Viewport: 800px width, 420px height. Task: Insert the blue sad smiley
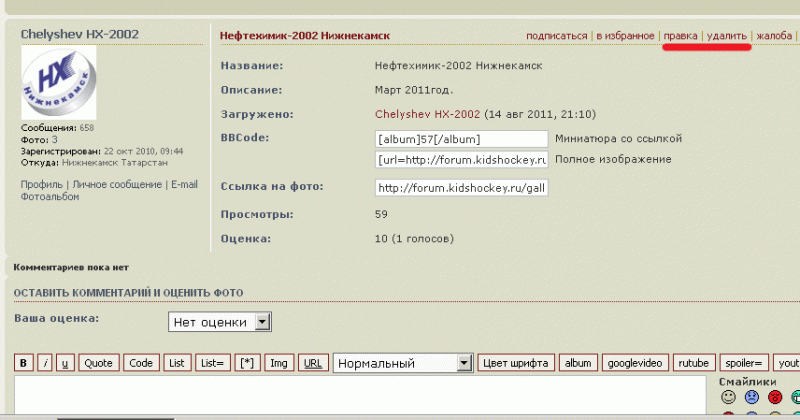[752, 397]
